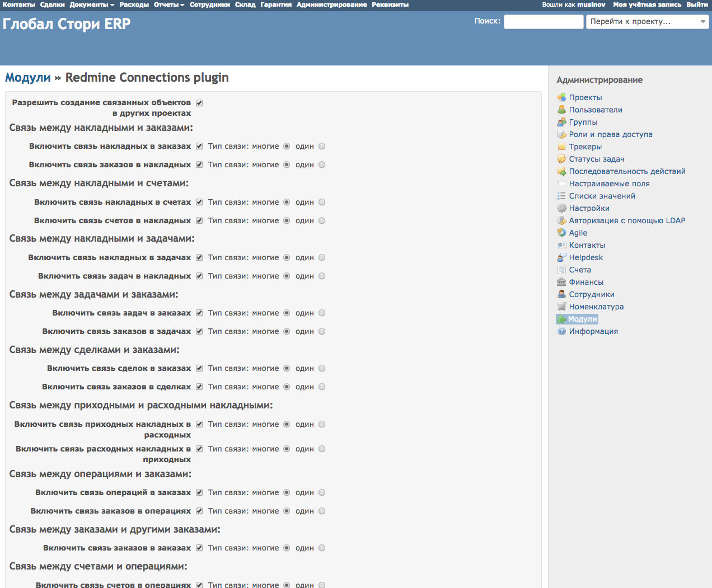
Task: Open Контакты in top menu
Action: click(x=19, y=4)
